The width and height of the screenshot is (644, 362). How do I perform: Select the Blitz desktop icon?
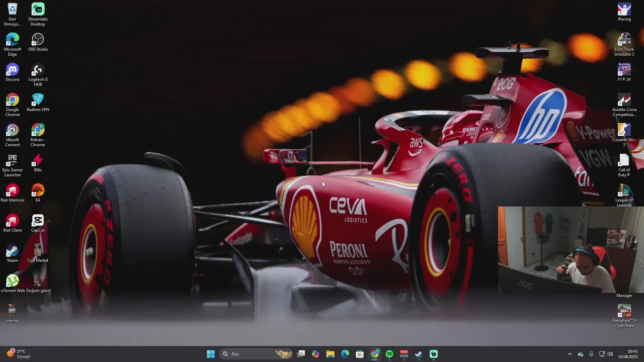(x=38, y=163)
